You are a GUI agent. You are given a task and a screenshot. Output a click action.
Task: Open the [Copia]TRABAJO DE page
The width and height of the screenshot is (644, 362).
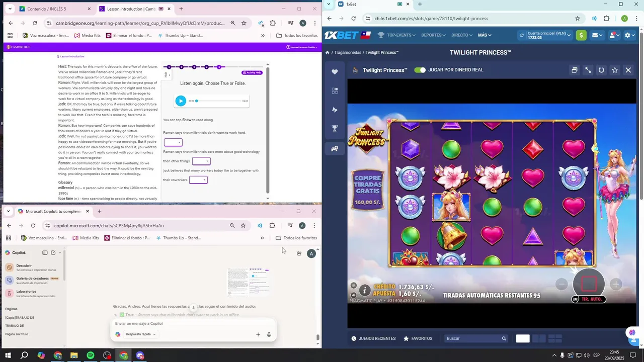tap(20, 318)
